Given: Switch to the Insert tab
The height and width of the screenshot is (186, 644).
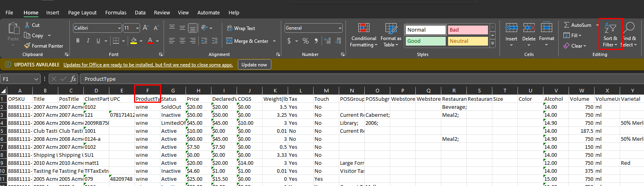Looking at the screenshot, I should [52, 12].
